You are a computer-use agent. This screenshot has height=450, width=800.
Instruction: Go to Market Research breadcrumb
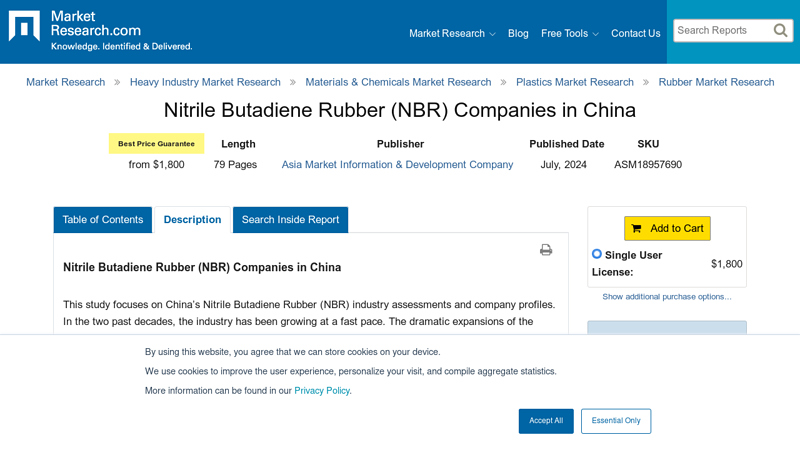pyautogui.click(x=65, y=82)
